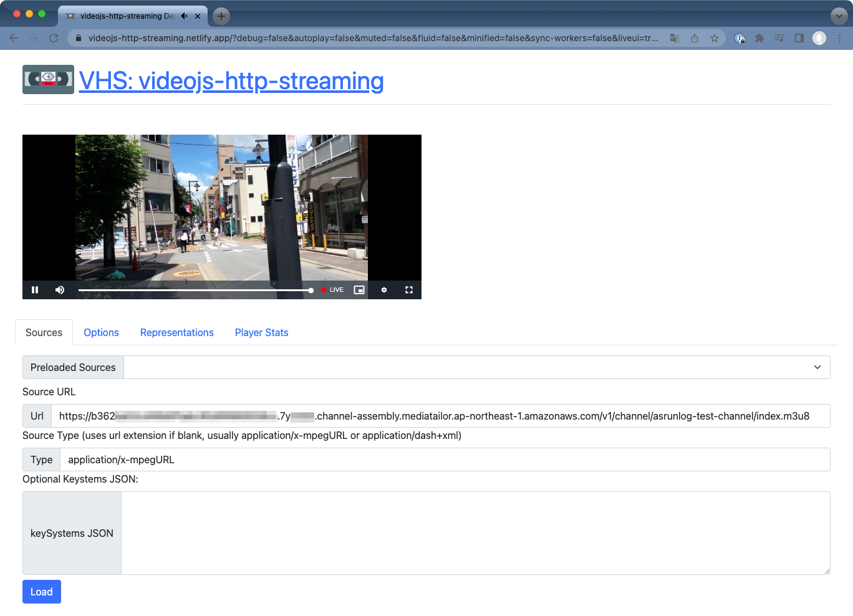Viewport: 853px width, 616px height.
Task: Close the videojs-http-streaming tab
Action: pyautogui.click(x=198, y=16)
